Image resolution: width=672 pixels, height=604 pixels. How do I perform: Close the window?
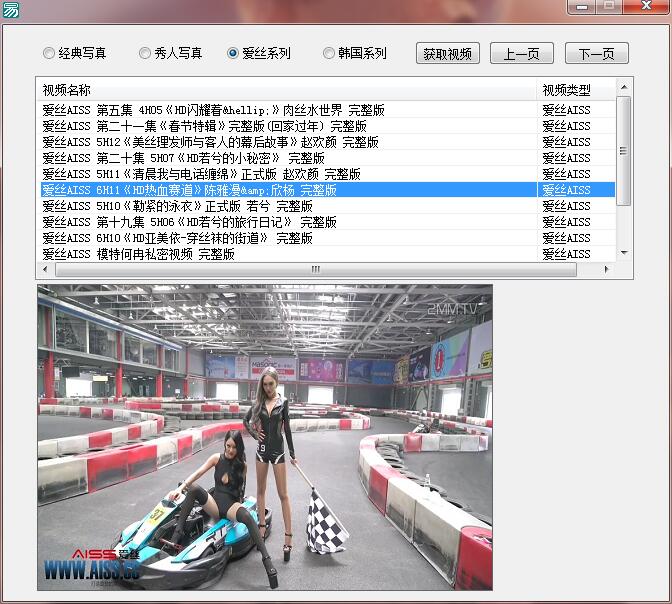[x=647, y=6]
